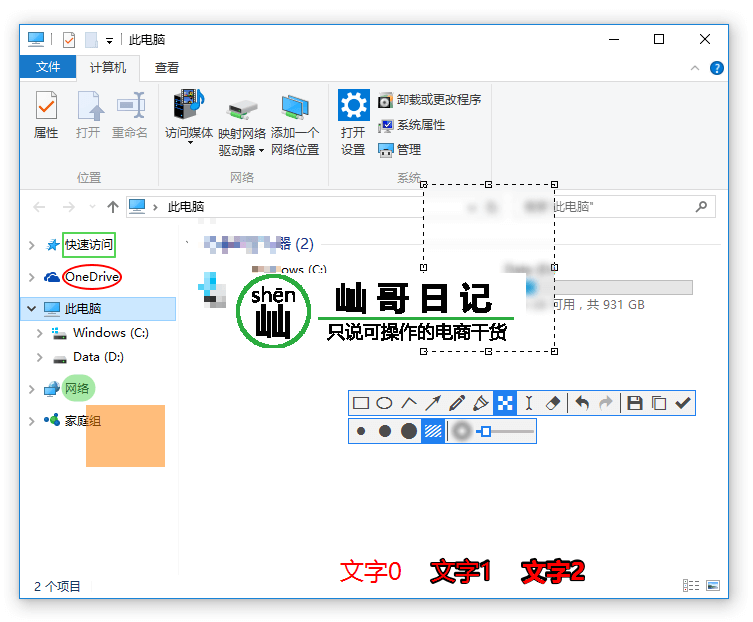Adjust the blur strength slider handle
Viewport: 753px width, 622px height.
[486, 431]
